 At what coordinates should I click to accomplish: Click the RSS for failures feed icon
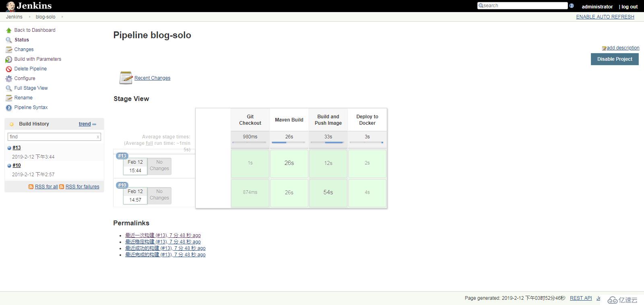[x=62, y=187]
